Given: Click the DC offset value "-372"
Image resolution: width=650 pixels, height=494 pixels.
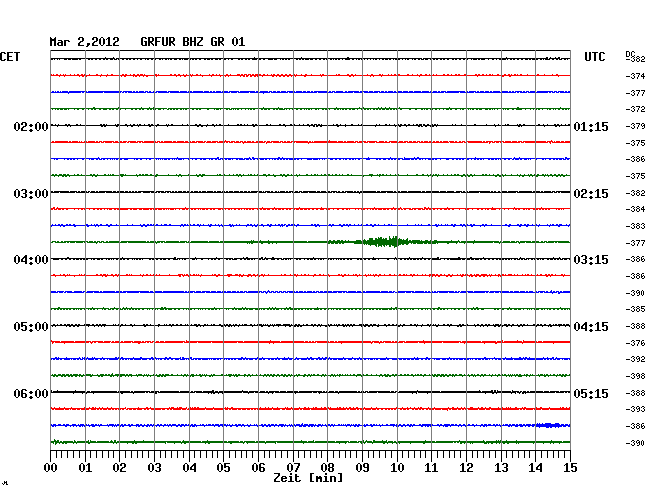Looking at the screenshot, I should [635, 109].
